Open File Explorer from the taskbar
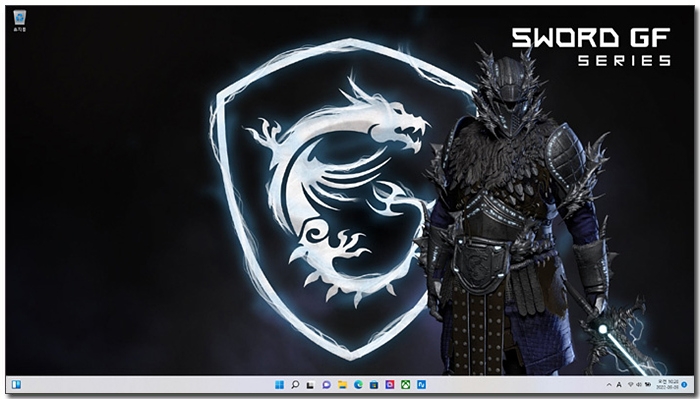700x399 pixels. [342, 384]
